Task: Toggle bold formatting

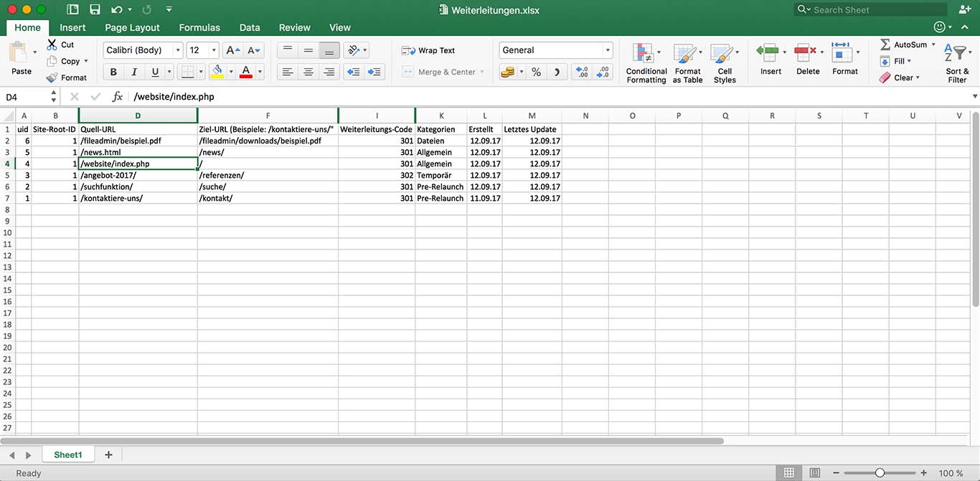Action: click(113, 72)
